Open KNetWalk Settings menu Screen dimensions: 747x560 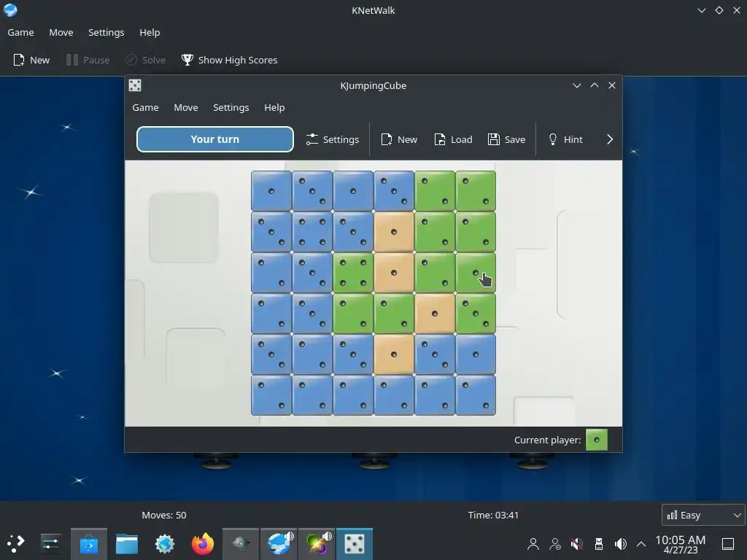(107, 32)
